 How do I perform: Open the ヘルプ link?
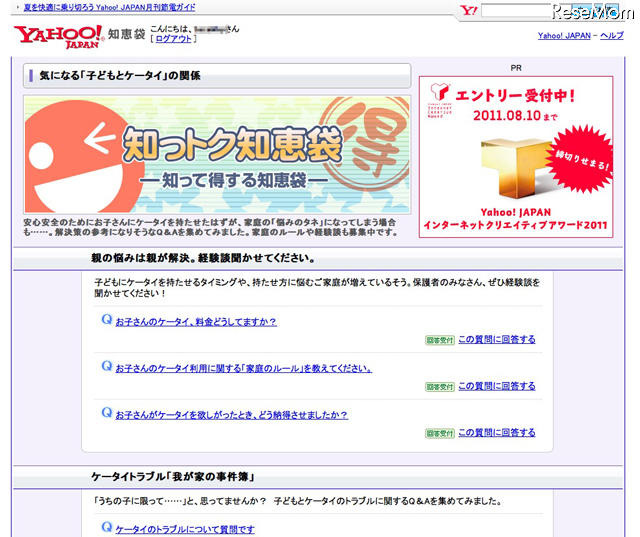[x=611, y=36]
